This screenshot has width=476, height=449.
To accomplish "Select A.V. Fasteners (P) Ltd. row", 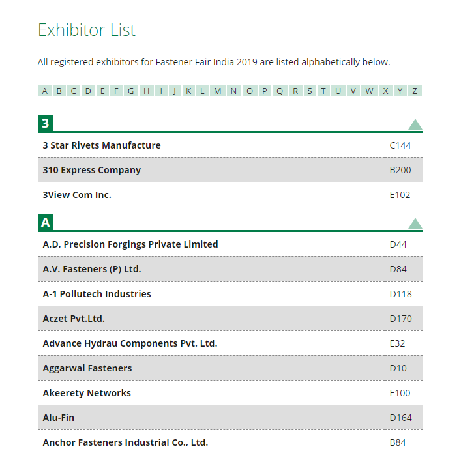I will [230, 269].
